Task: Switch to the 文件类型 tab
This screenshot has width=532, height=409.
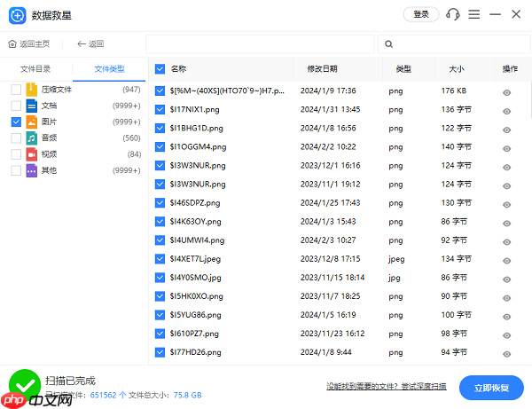Action: 109,69
